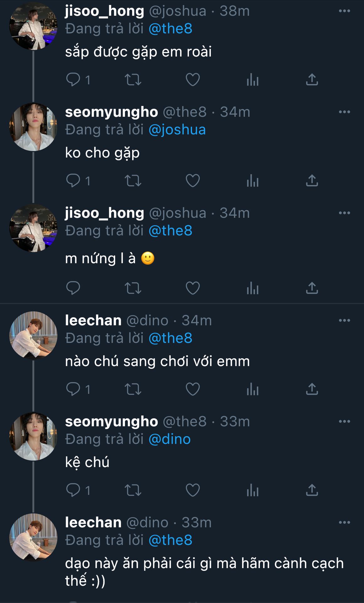
Task: Open @dino mention in "kệ chú" reply
Action: click(x=169, y=439)
